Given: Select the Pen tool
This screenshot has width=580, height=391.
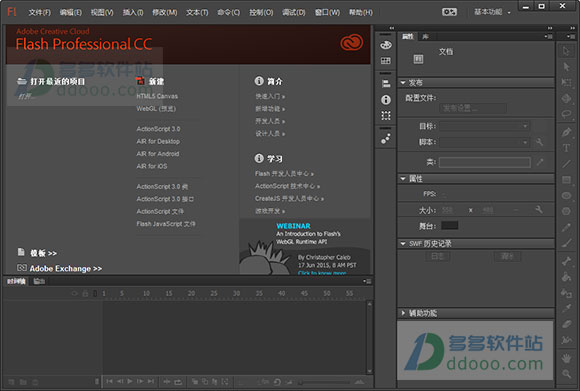Looking at the screenshot, I should pos(566,132).
